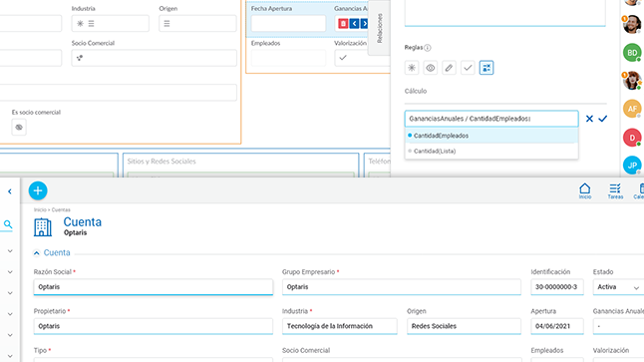The image size is (644, 362).
Task: Click the editable pencil rule icon
Action: coord(449,68)
